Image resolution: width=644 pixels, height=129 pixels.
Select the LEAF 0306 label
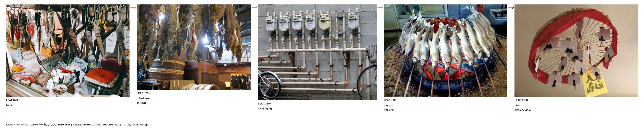tap(390, 100)
